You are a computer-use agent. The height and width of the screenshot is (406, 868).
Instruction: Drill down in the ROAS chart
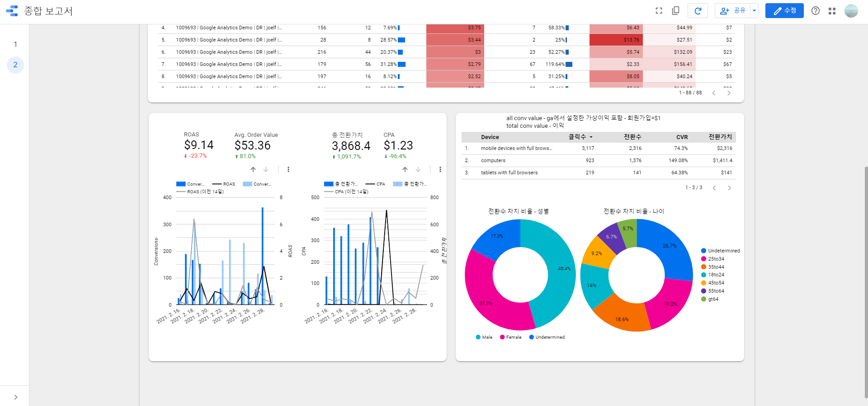click(x=266, y=170)
